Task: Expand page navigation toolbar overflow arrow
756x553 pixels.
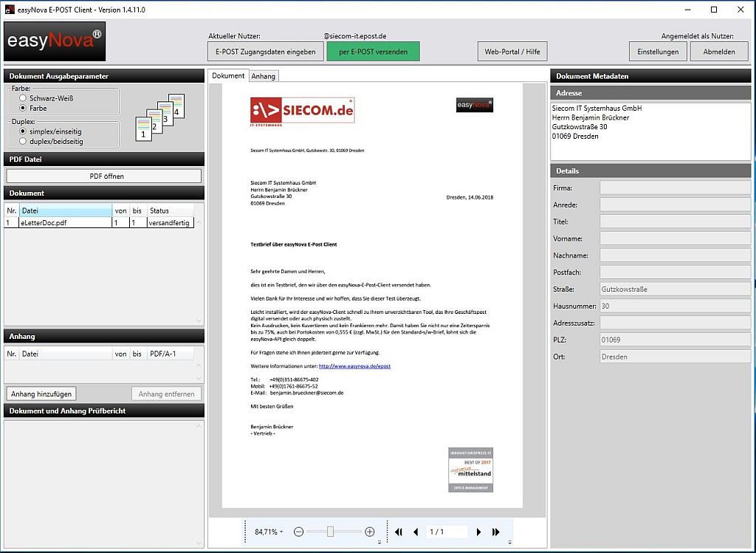Action: point(509,543)
